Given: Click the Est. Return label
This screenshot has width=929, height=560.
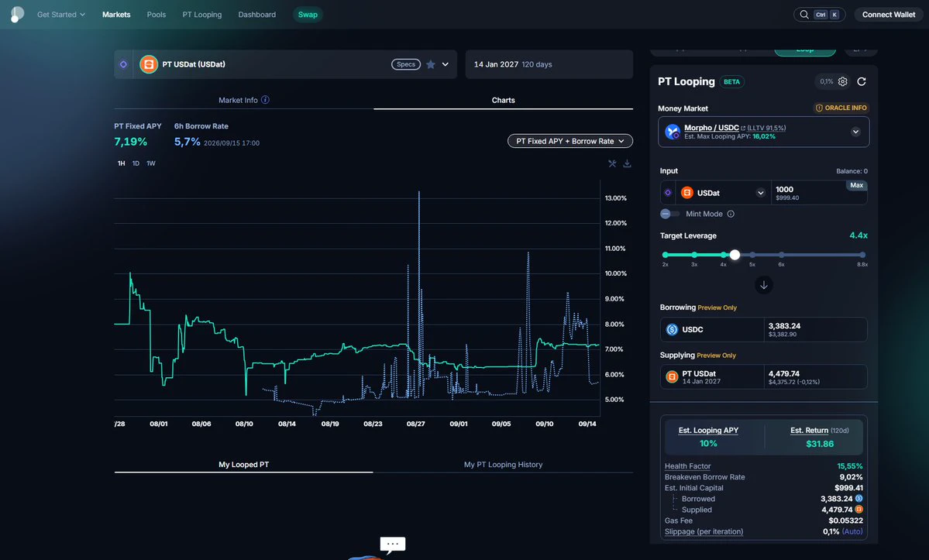Looking at the screenshot, I should pyautogui.click(x=810, y=431).
